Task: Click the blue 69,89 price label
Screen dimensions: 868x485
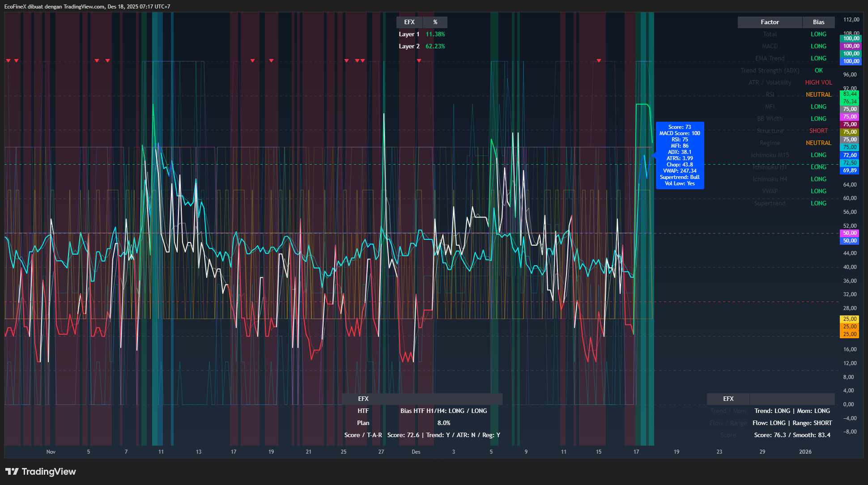Action: pos(850,170)
